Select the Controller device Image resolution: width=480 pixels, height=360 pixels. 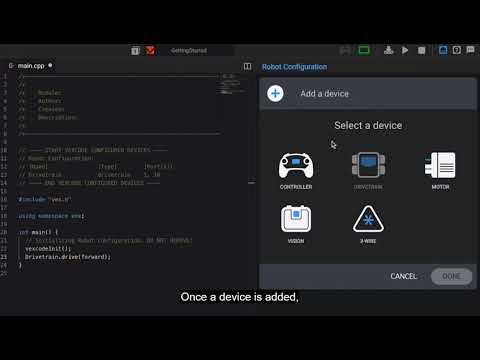coord(296,171)
